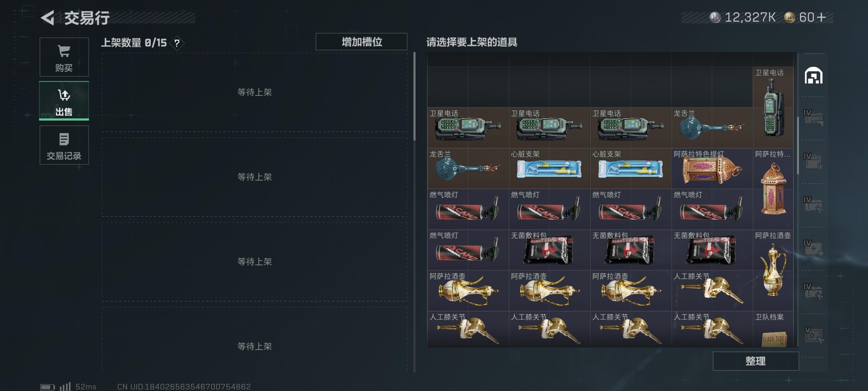Select the level IV weapon case icon
The width and height of the screenshot is (868, 391).
(813, 118)
